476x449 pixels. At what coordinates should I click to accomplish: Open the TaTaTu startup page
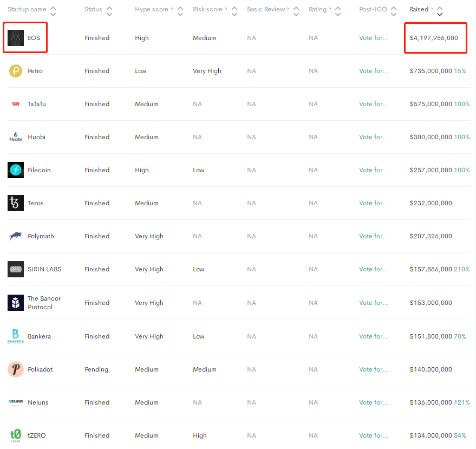point(37,104)
